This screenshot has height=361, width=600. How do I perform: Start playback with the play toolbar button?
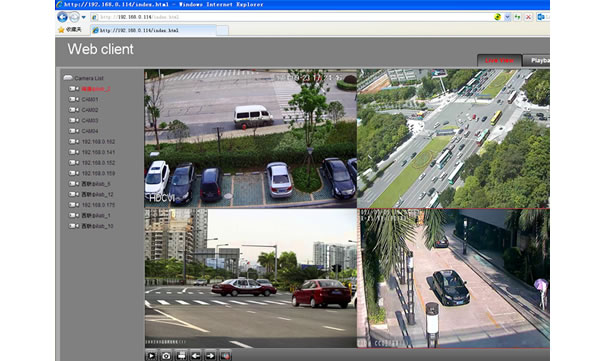[x=151, y=356]
